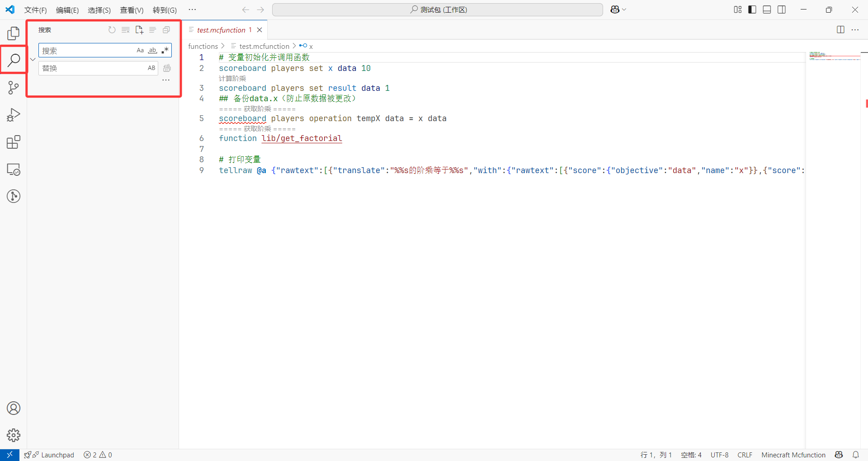Toggle secondary side bar visibility

pyautogui.click(x=782, y=9)
